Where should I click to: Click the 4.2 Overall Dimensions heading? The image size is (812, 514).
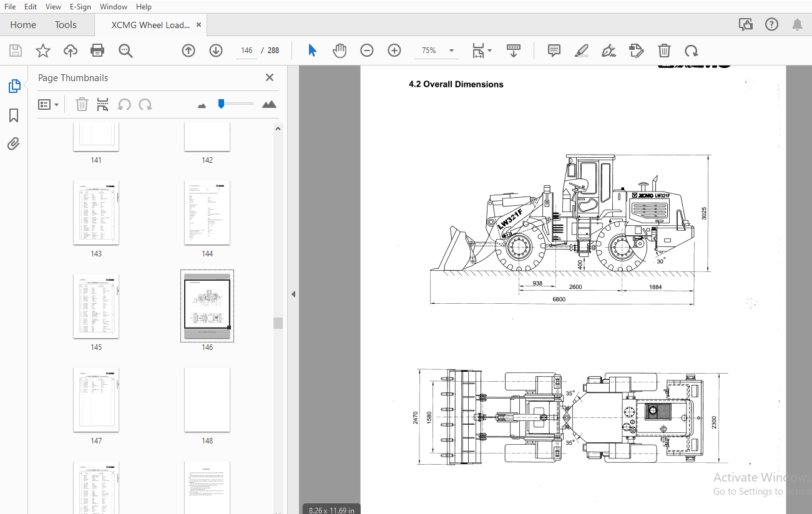[456, 84]
